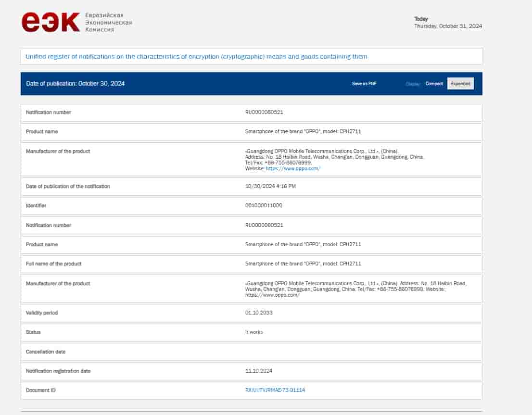The image size is (532, 415).
Task: Select the Expanded display mode
Action: click(460, 84)
